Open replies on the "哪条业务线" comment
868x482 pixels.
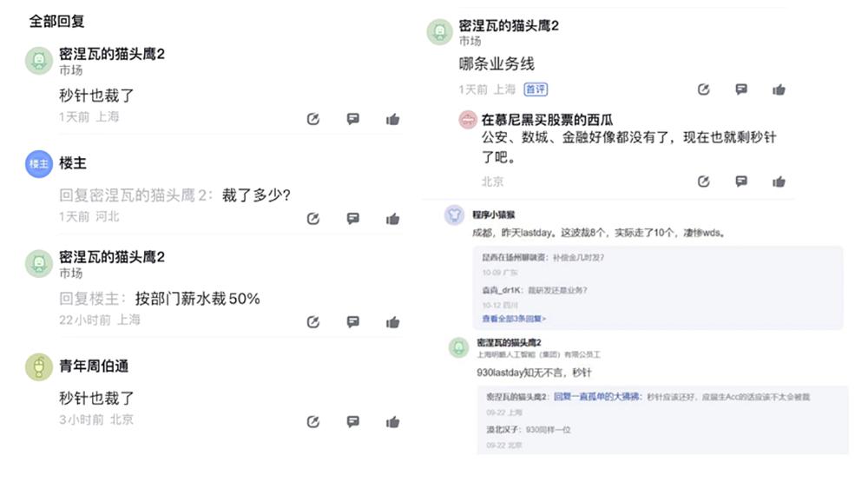[740, 89]
